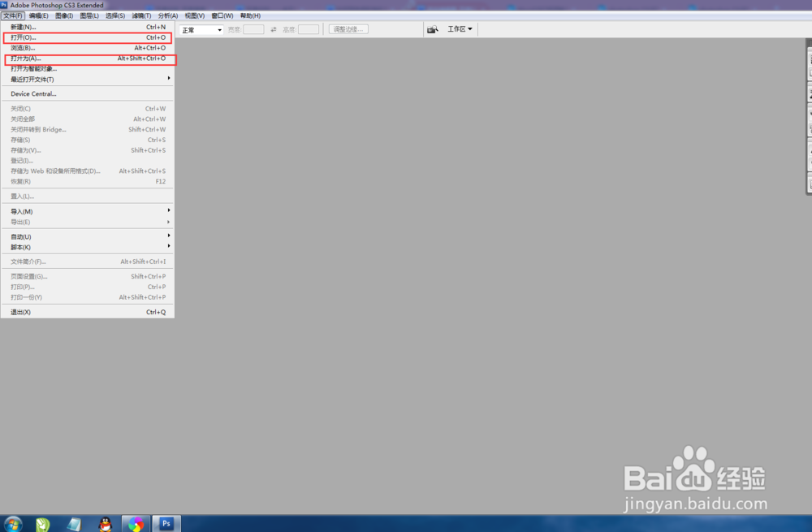
Task: Expand the 自动(U) submenu
Action: click(88, 236)
